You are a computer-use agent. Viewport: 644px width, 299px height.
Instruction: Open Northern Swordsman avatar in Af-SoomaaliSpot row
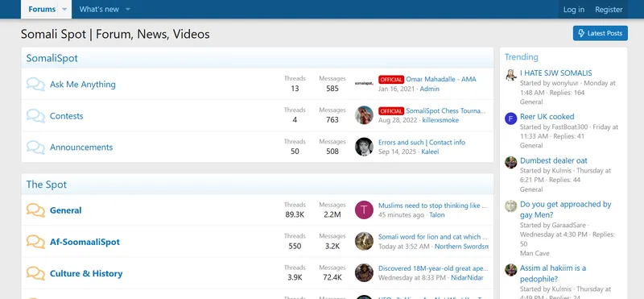point(364,242)
